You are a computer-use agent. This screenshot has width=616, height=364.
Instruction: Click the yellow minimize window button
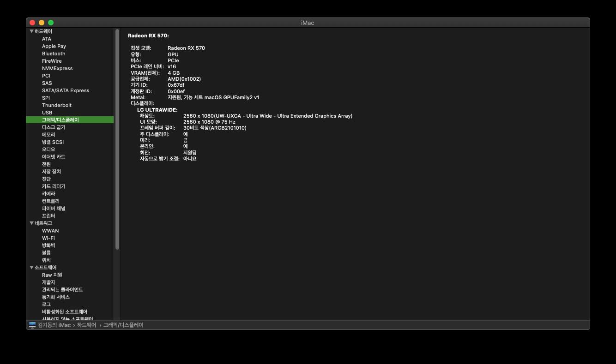[x=42, y=23]
